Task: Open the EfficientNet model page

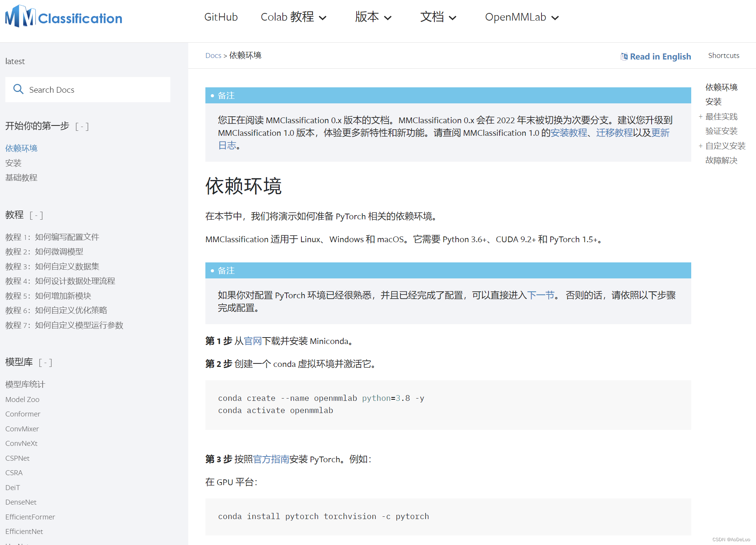Action: point(24,531)
